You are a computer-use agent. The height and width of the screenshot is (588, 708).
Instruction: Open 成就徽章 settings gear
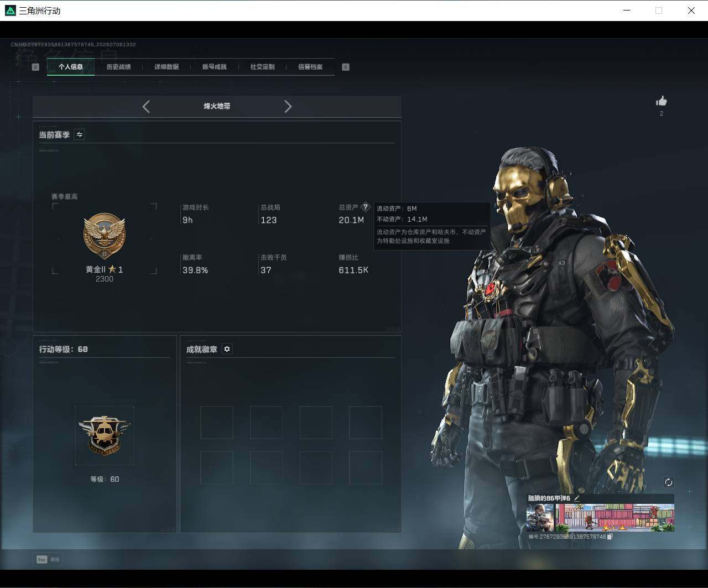(227, 349)
